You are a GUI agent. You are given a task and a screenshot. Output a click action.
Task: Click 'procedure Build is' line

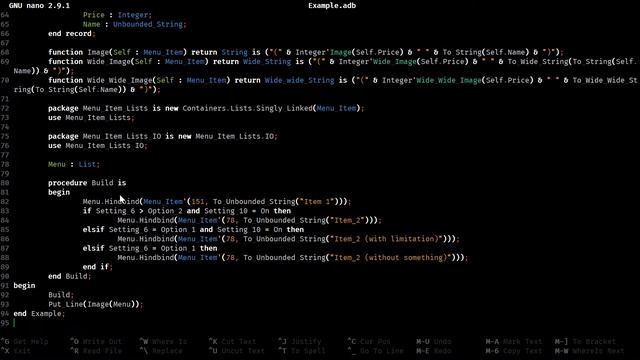pyautogui.click(x=87, y=183)
